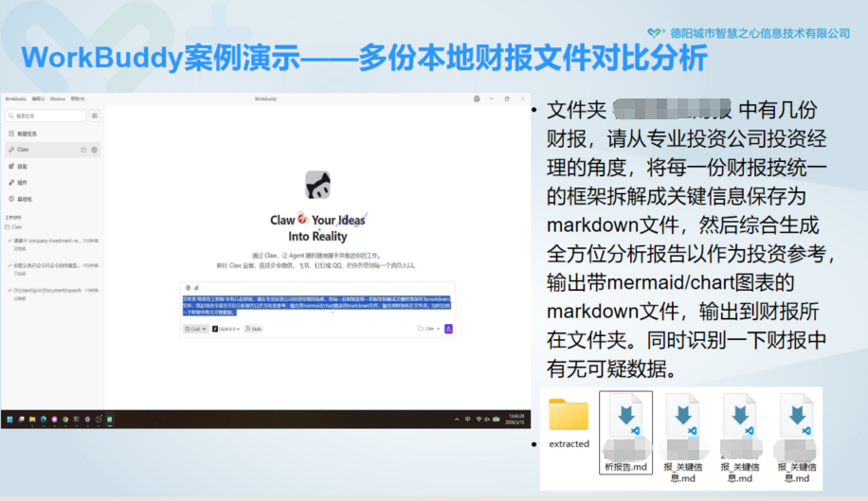Screen dimensions: 868x501
Task: Click the folder icon on Claw row
Action: coord(83,150)
